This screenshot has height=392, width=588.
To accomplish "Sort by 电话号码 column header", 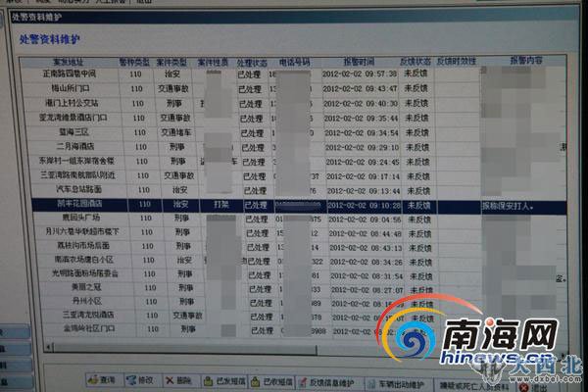I will tap(294, 62).
